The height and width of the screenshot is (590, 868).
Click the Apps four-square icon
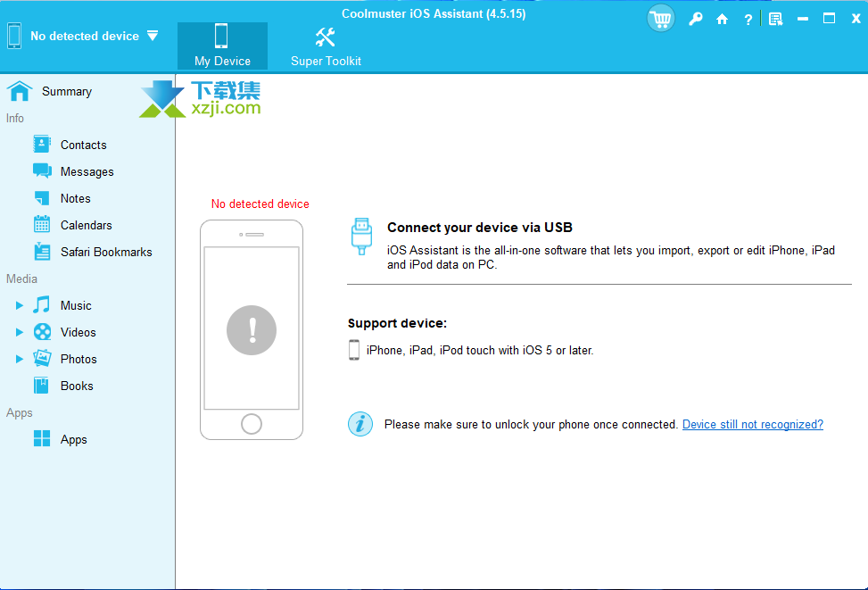[x=42, y=439]
